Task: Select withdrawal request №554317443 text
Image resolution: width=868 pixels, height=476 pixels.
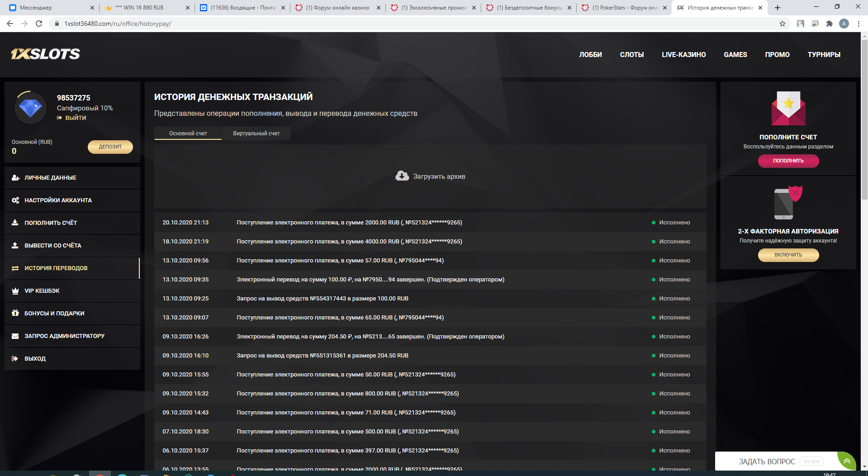Action: [x=323, y=299]
